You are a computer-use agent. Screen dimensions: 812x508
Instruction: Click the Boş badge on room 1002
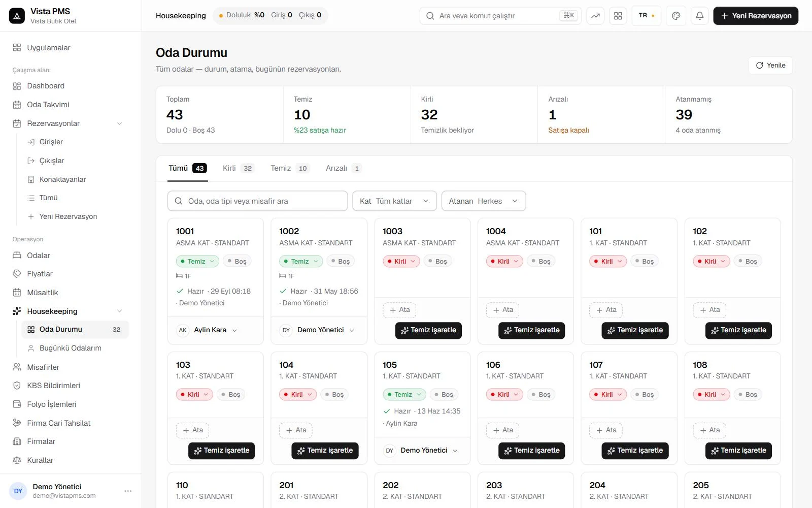[340, 262]
